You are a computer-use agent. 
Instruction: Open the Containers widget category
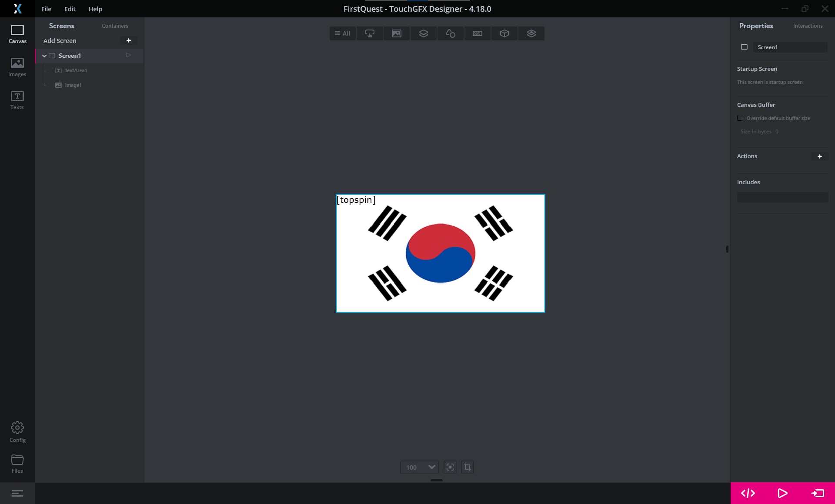coord(424,33)
